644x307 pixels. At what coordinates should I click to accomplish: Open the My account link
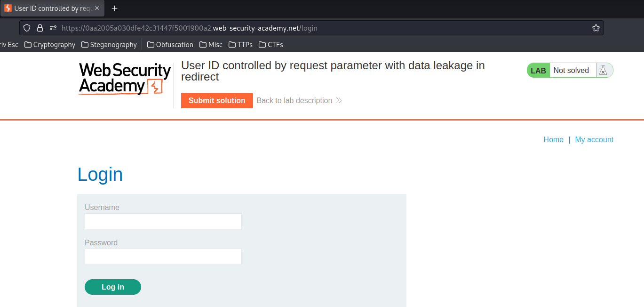click(594, 139)
